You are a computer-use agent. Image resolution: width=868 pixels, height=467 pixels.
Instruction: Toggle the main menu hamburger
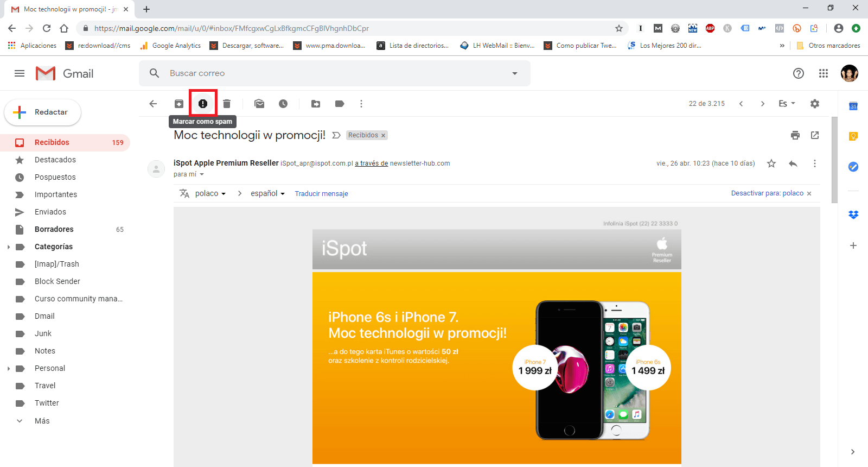click(x=20, y=73)
